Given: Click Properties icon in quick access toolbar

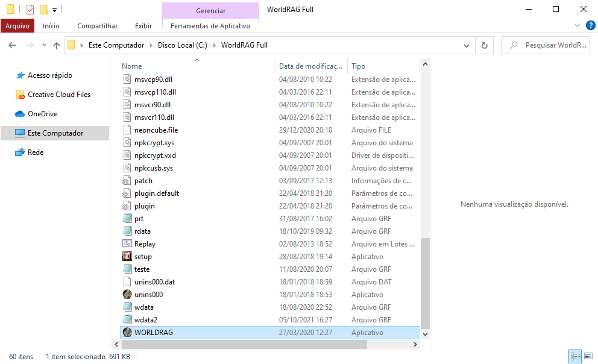Looking at the screenshot, I should point(30,9).
